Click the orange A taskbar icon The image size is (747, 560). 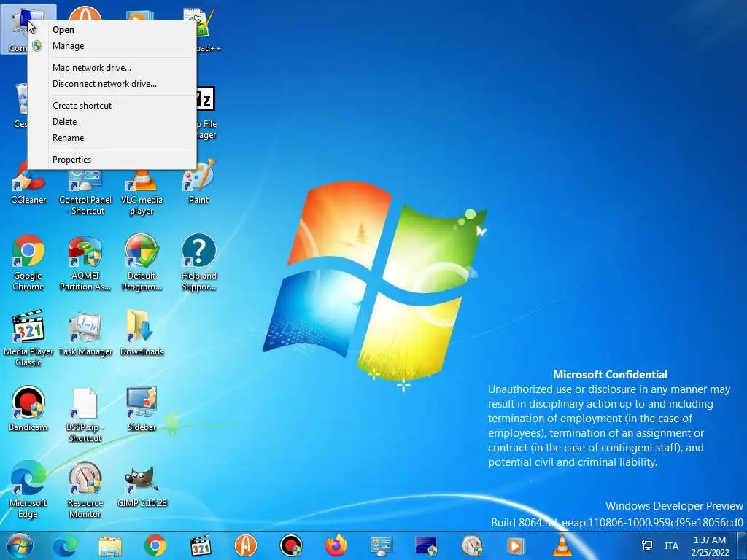pyautogui.click(x=246, y=545)
